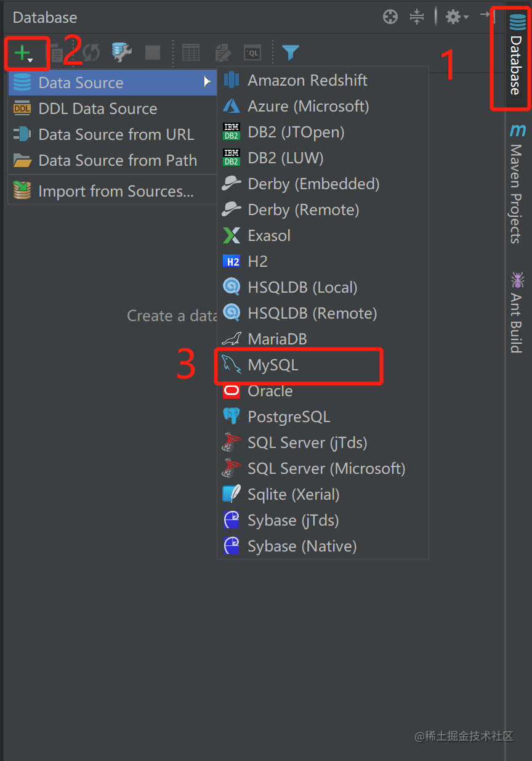Click the green plus add button
Viewport: 532px width, 761px height.
pyautogui.click(x=22, y=53)
